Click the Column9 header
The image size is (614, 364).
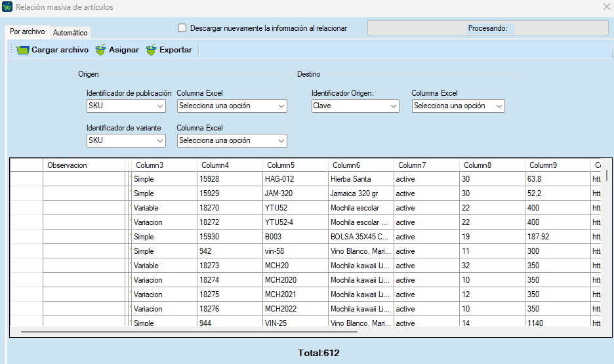coord(557,165)
